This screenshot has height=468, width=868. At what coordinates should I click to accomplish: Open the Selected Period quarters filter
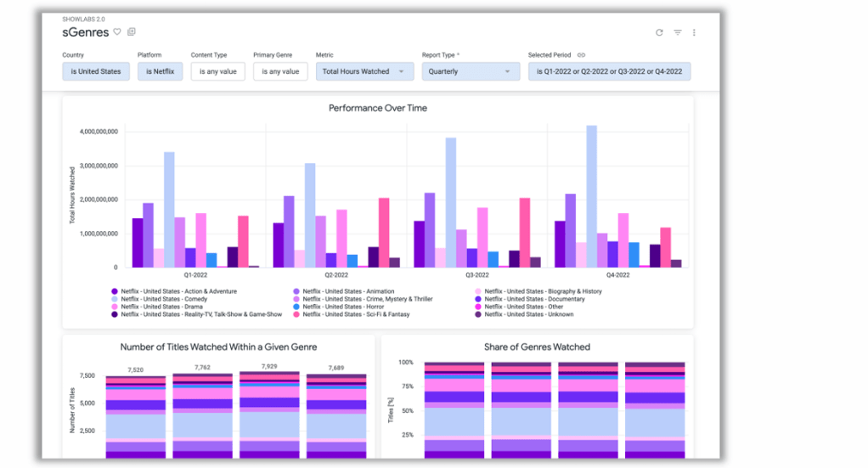click(x=609, y=71)
